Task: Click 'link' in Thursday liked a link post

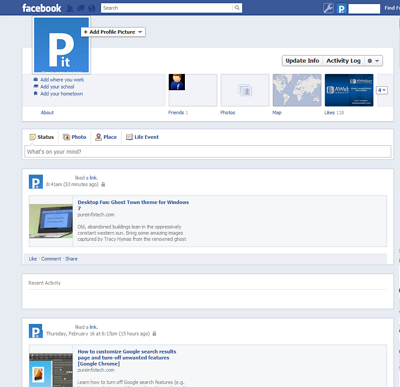Action: click(93, 327)
